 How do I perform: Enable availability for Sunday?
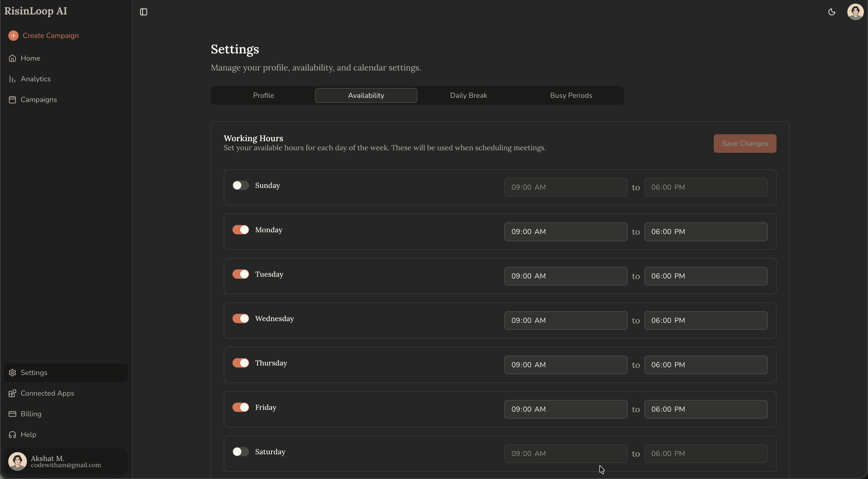pos(240,185)
